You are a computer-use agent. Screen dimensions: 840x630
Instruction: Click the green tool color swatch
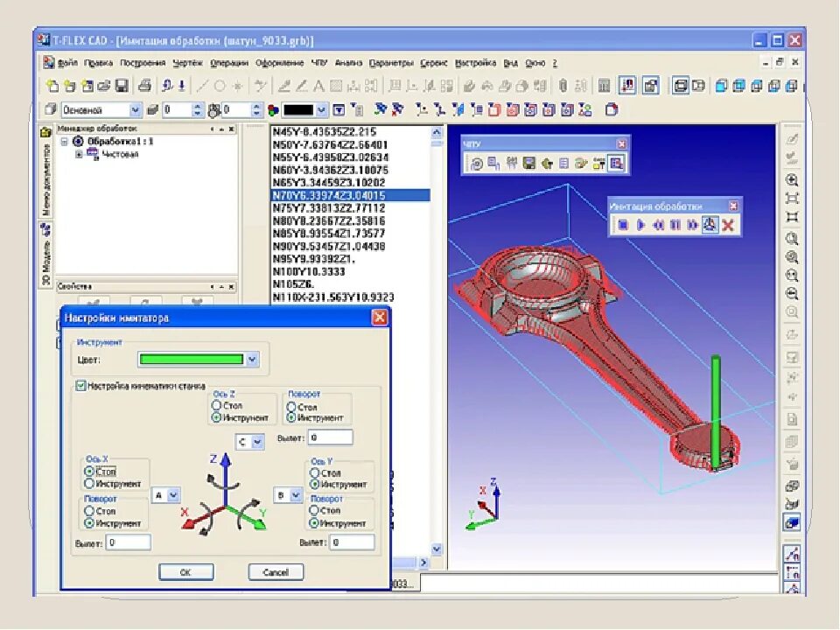pyautogui.click(x=192, y=360)
